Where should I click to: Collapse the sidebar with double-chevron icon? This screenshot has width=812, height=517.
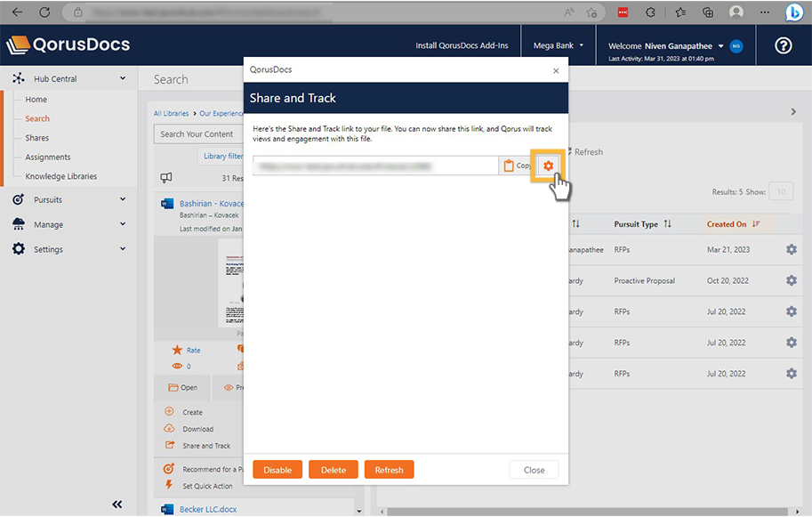coord(117,504)
